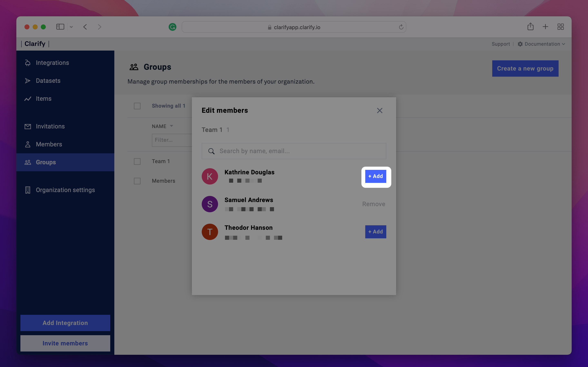
Task: Check the Members row checkbox
Action: point(137,181)
